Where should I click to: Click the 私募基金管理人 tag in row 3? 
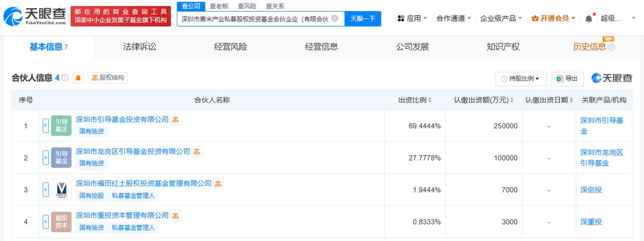[x=133, y=196]
